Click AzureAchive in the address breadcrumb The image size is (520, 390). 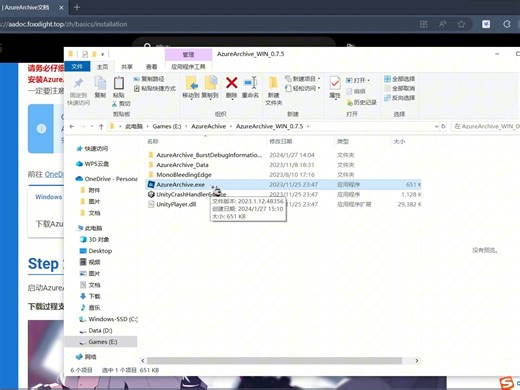pos(208,126)
